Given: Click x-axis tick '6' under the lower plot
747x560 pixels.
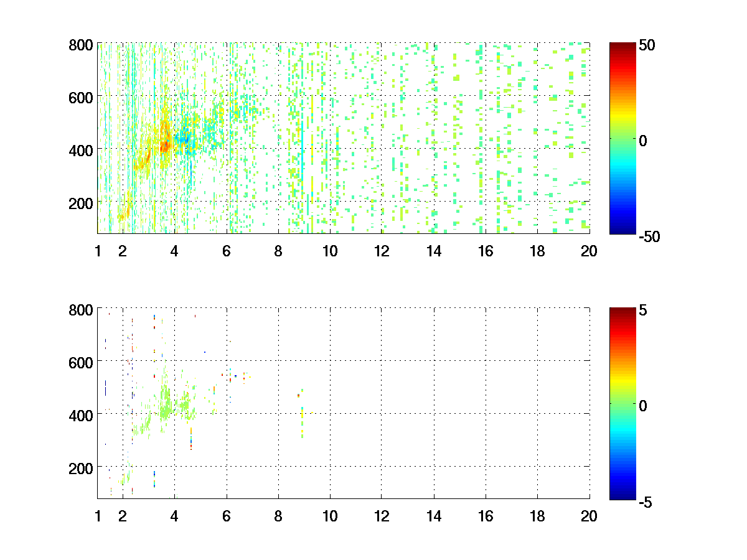Looking at the screenshot, I should (226, 516).
